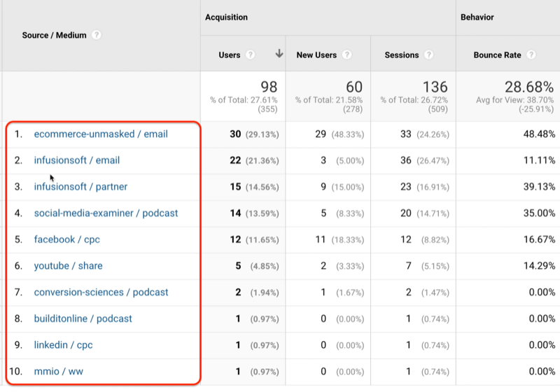Screen dimensions: 560x392
Task: Open help icon next to Users header
Action: 251,55
